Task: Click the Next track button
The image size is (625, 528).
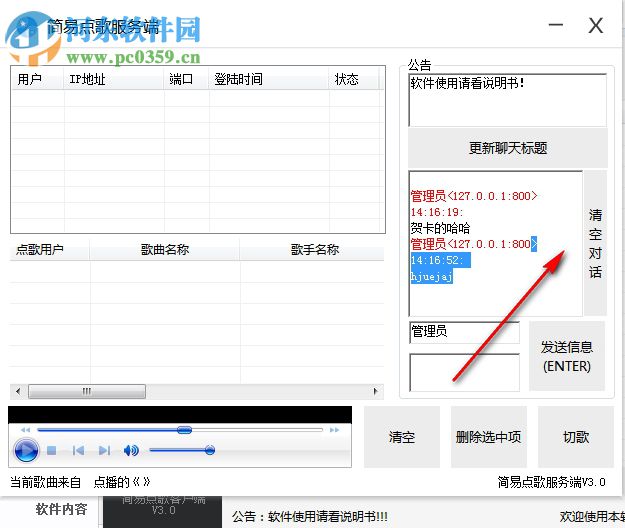Action: click(104, 450)
